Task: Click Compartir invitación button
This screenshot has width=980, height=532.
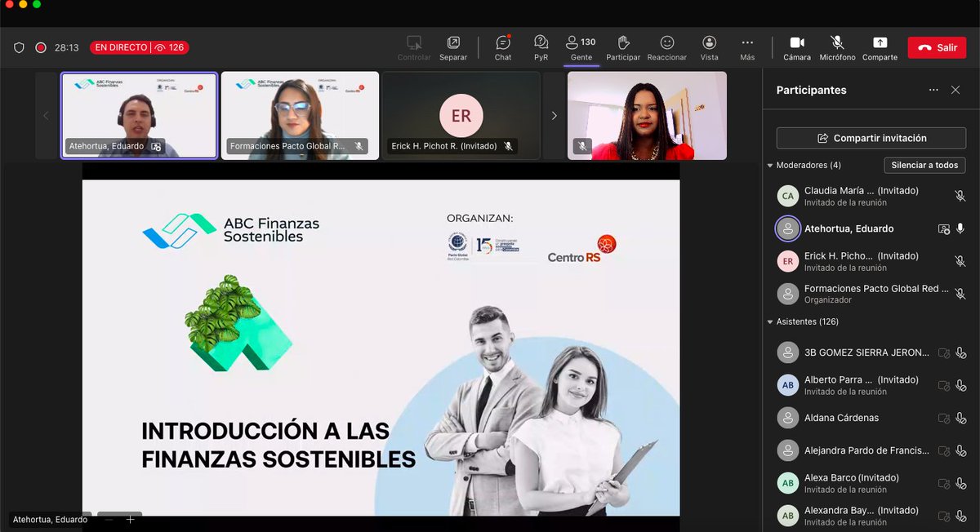Action: coord(871,138)
